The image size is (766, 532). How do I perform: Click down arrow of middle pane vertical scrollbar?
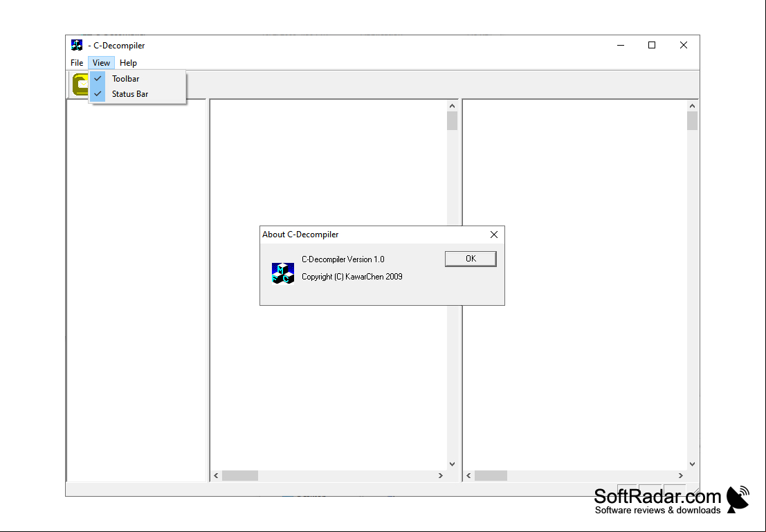tap(452, 464)
